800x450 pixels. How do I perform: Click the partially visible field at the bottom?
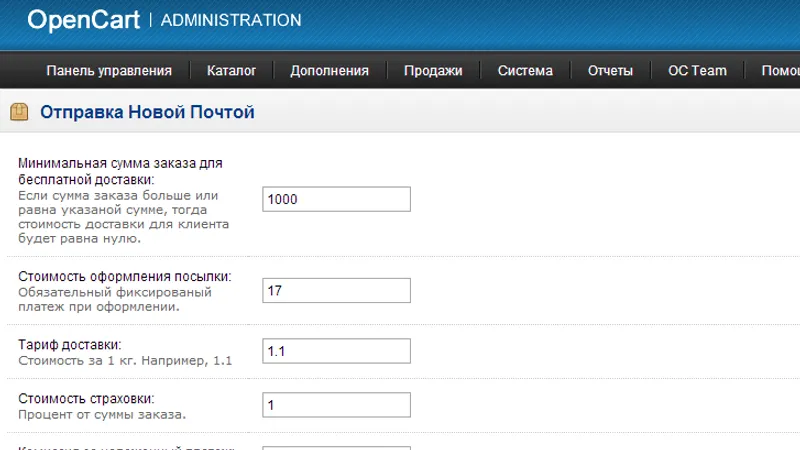[336, 448]
